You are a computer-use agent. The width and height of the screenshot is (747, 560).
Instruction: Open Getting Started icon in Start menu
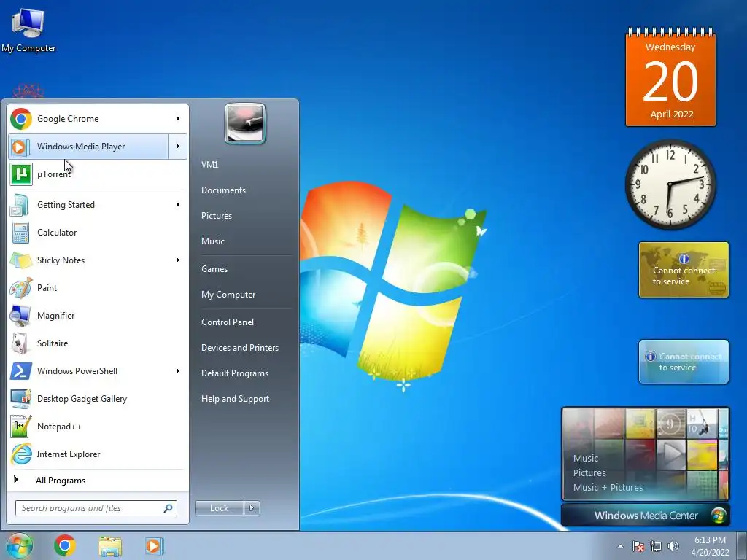21,205
